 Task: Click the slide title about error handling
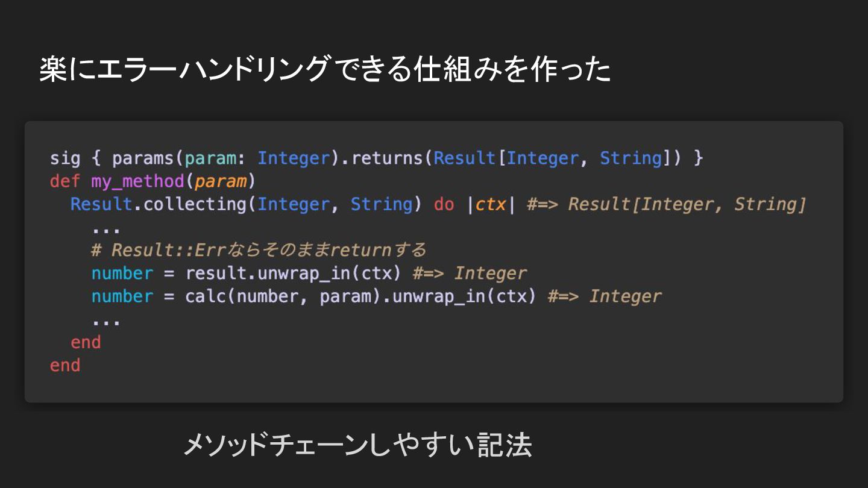(325, 69)
